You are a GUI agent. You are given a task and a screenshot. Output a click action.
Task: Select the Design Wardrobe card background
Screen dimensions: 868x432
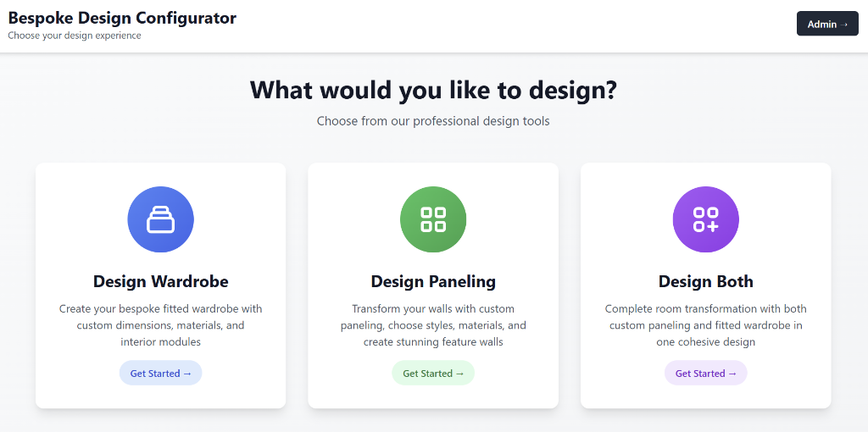160,285
